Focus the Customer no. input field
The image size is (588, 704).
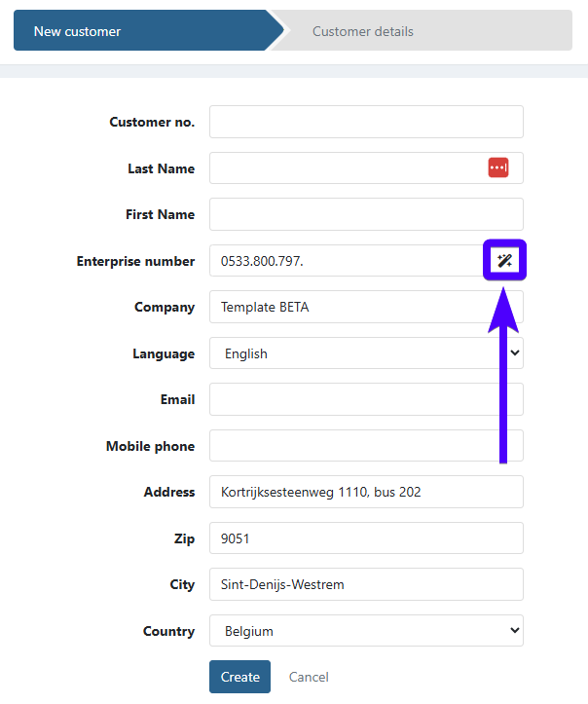tap(366, 122)
